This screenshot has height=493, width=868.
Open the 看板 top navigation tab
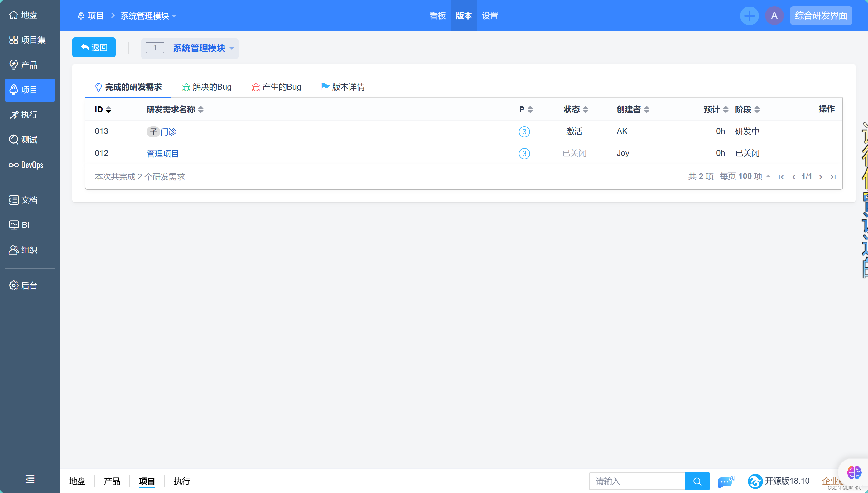pos(437,16)
